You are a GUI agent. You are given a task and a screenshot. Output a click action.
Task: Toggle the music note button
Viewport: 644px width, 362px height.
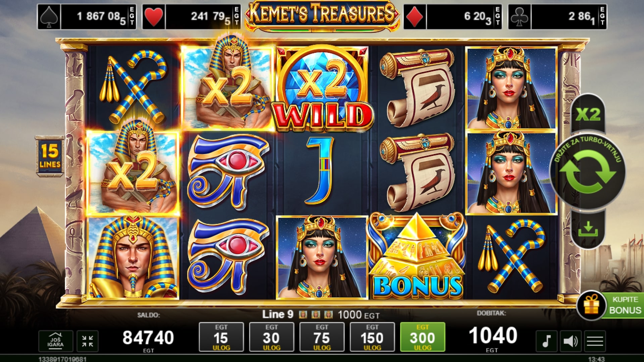point(547,341)
